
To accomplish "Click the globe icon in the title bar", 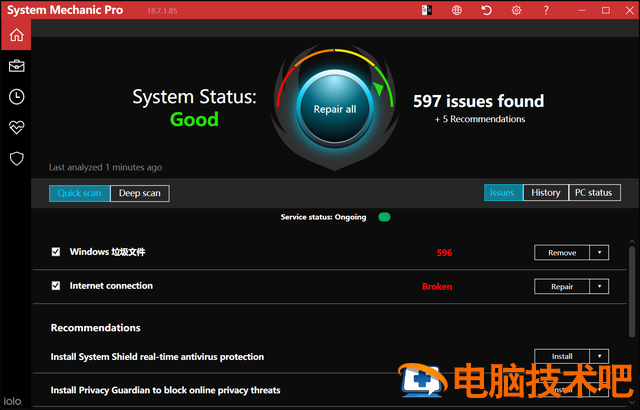I will [x=457, y=10].
